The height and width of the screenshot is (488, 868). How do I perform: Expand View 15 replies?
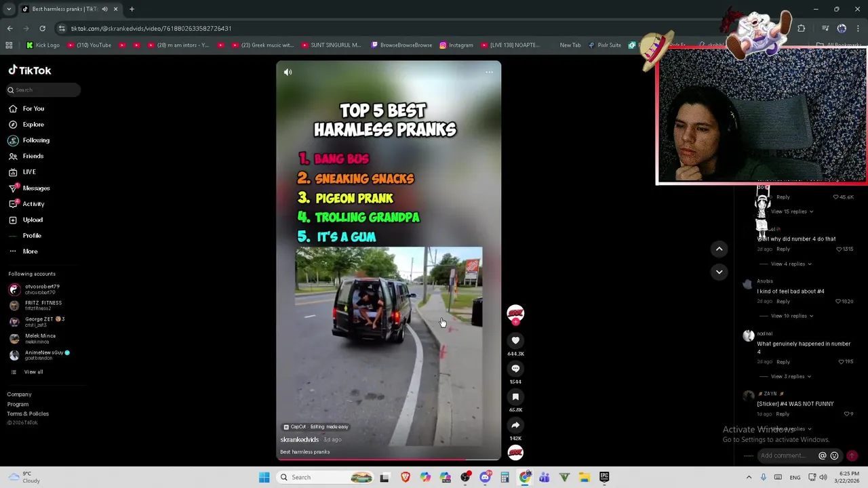791,211
